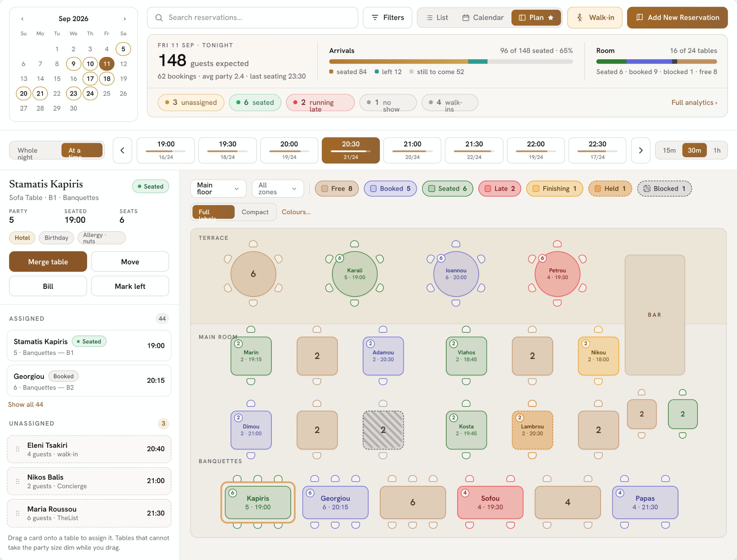Switch to Compact labels
737x560 pixels.
[x=255, y=212]
